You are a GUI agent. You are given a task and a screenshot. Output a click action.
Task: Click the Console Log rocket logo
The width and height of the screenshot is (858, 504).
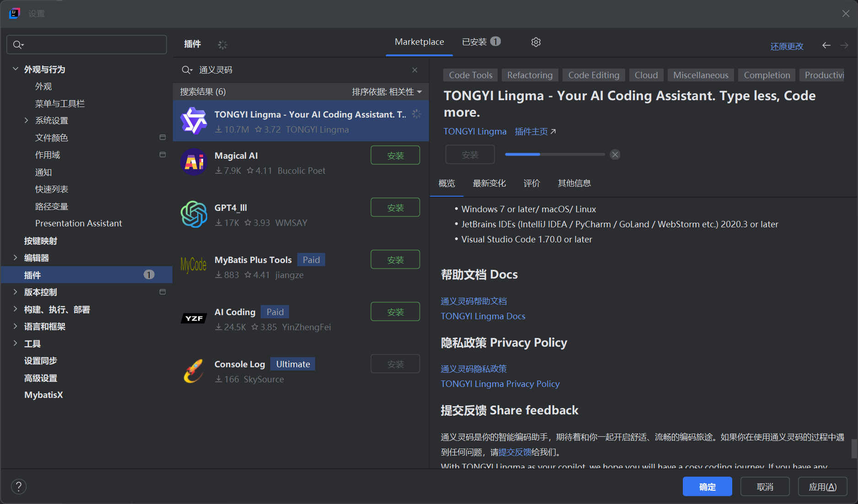coord(194,370)
